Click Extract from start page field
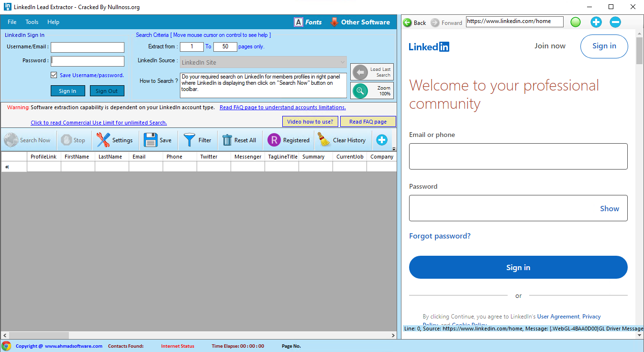The image size is (644, 352). tap(192, 46)
